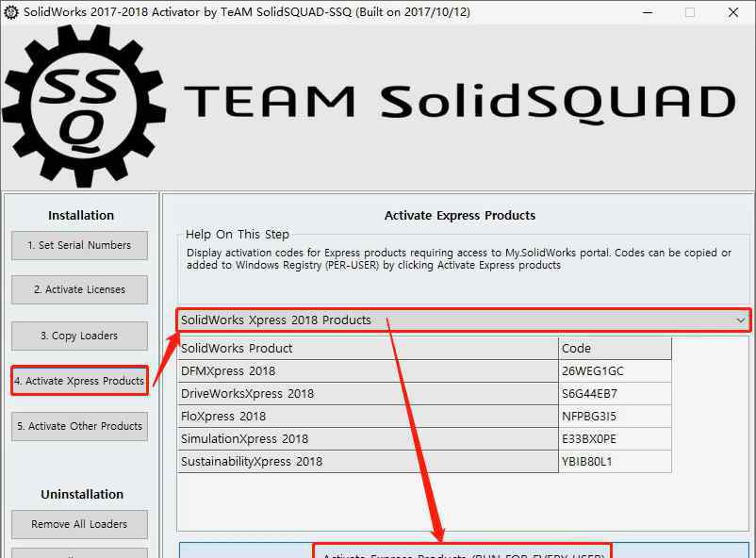This screenshot has height=558, width=756.
Task: Click the help text about activation codes
Action: (459, 259)
